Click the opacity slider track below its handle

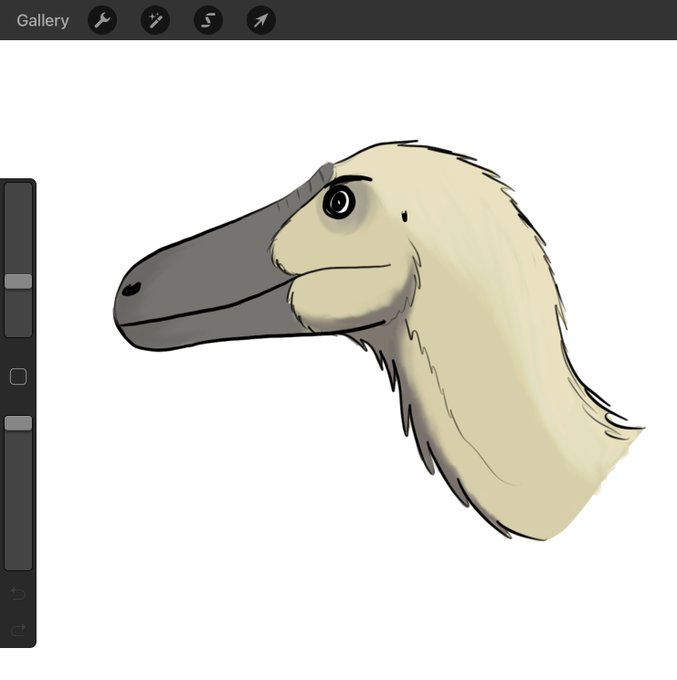click(x=18, y=500)
